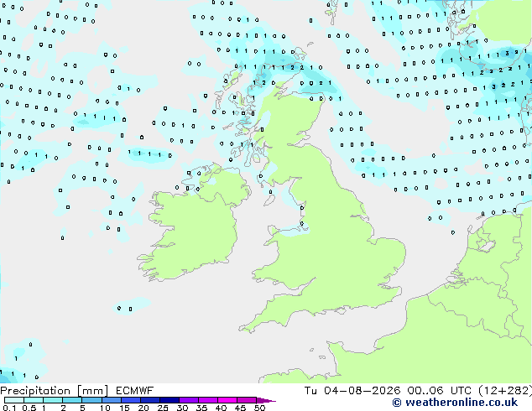Select the 5–10 mm legend color box

point(91,400)
